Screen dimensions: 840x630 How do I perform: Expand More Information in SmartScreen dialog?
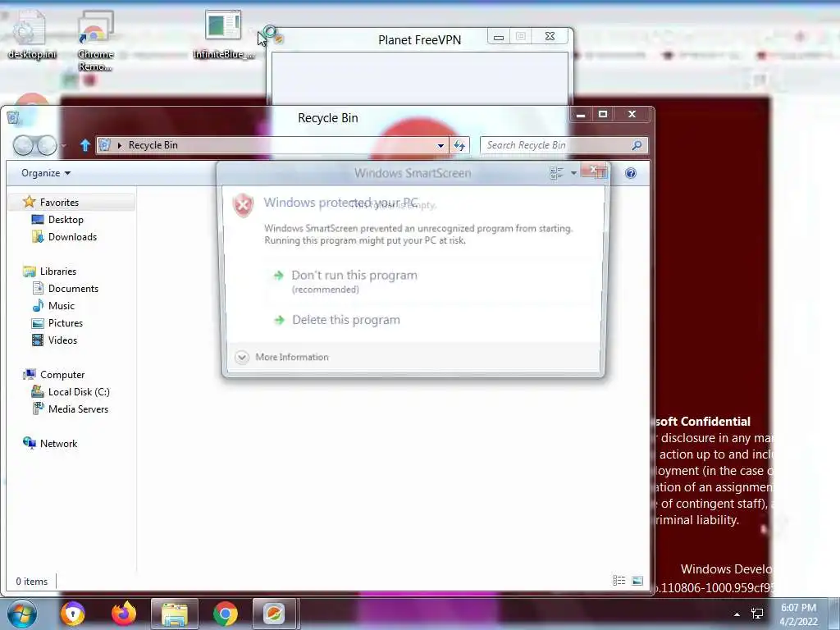click(x=282, y=358)
